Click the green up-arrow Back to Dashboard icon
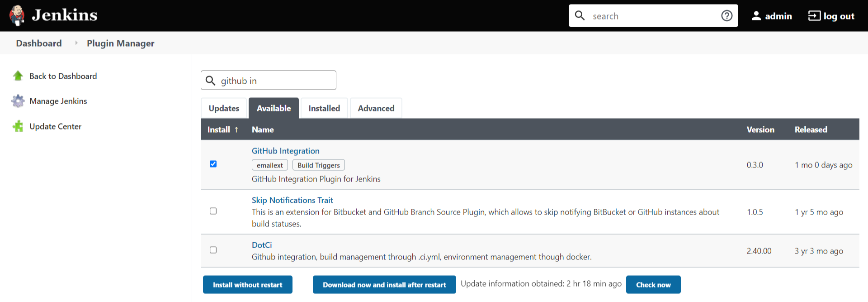 pos(18,76)
